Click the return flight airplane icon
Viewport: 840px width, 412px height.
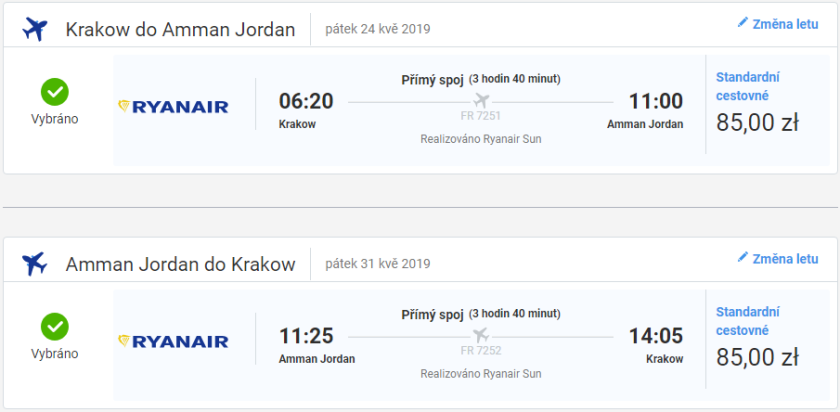(35, 265)
